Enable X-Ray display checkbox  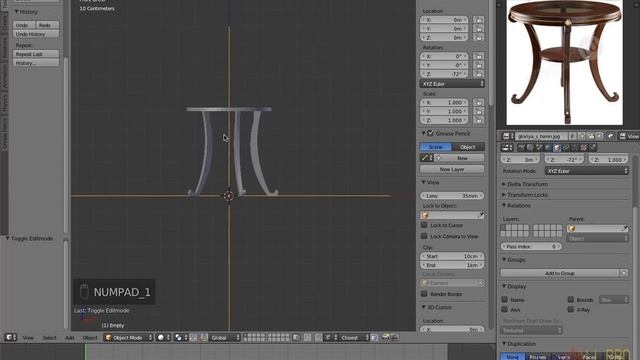(x=571, y=309)
